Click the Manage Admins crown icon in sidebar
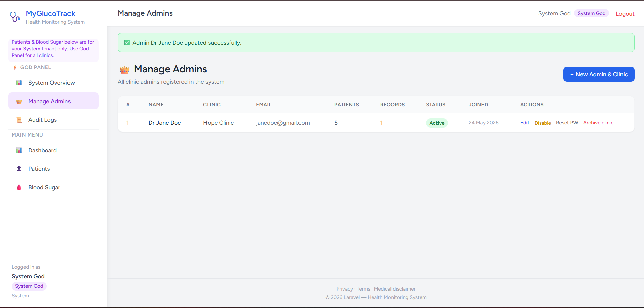This screenshot has width=644, height=308. coord(19,101)
